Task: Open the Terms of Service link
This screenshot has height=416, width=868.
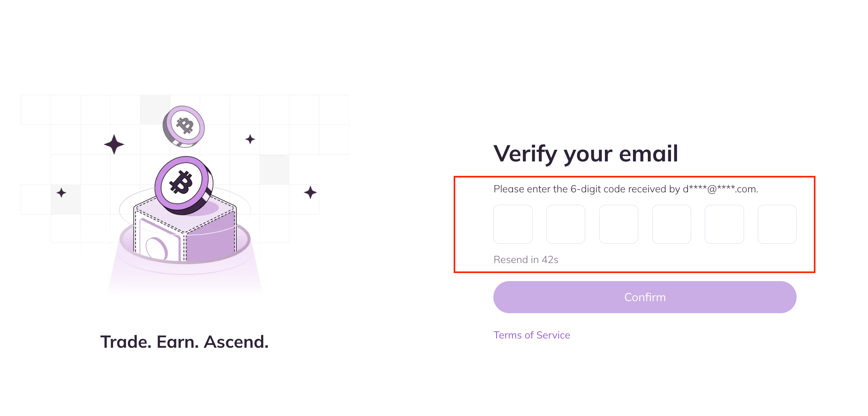Action: [531, 335]
